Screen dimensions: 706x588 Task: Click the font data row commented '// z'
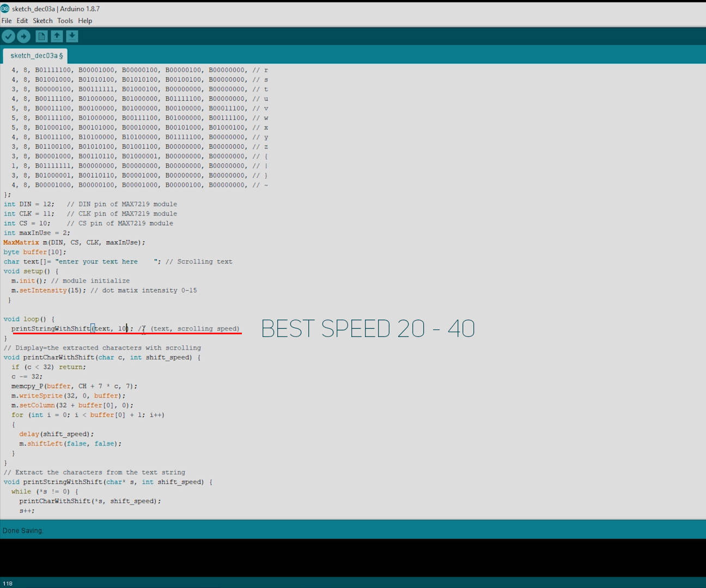[140, 147]
